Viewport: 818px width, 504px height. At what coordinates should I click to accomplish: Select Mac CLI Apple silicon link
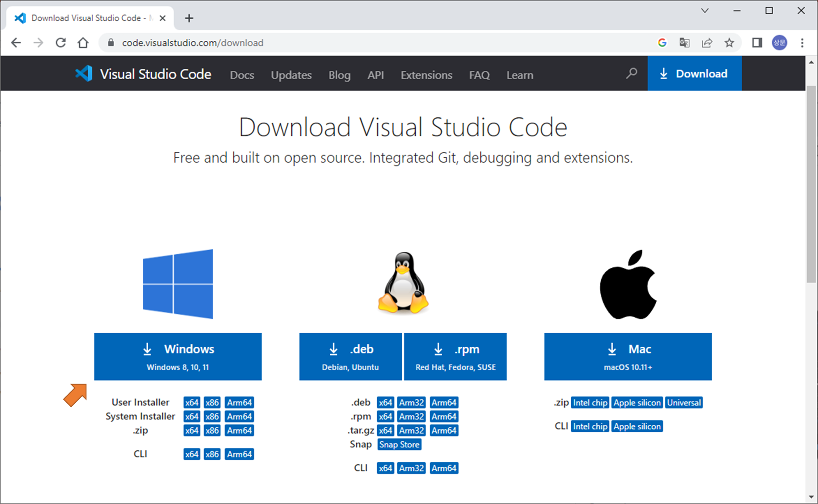coord(637,426)
